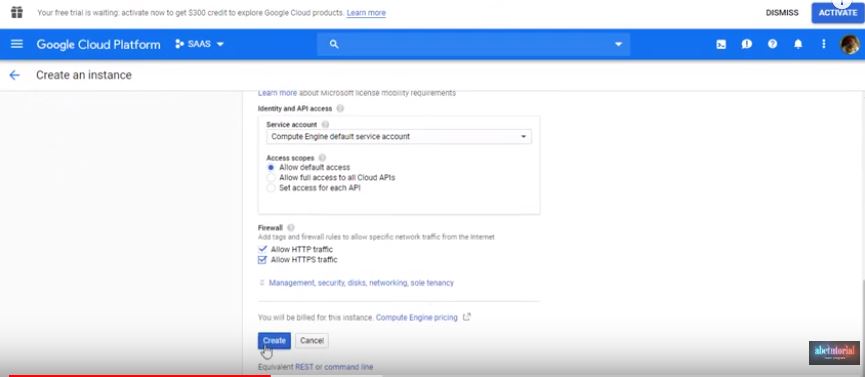Open the SAAS project selector dropdown
The height and width of the screenshot is (377, 865).
click(x=200, y=44)
